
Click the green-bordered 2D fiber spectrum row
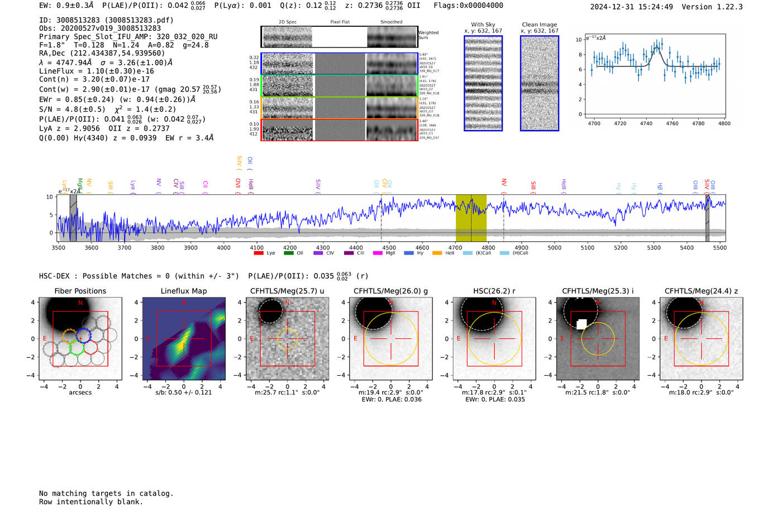(339, 85)
